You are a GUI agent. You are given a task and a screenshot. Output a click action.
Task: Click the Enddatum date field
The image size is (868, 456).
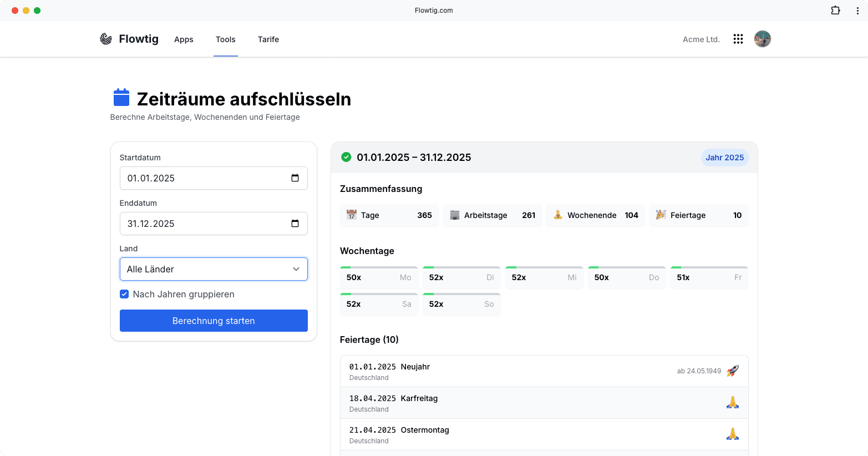pyautogui.click(x=214, y=224)
